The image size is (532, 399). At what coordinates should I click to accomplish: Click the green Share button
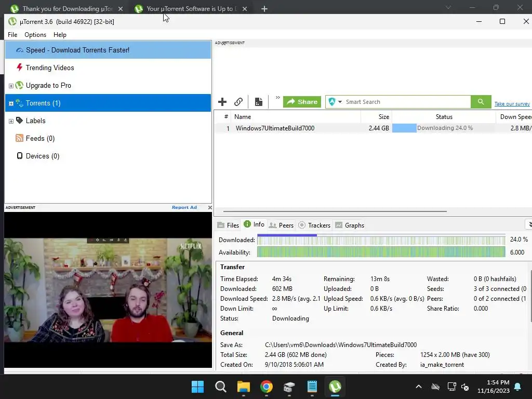pyautogui.click(x=302, y=102)
